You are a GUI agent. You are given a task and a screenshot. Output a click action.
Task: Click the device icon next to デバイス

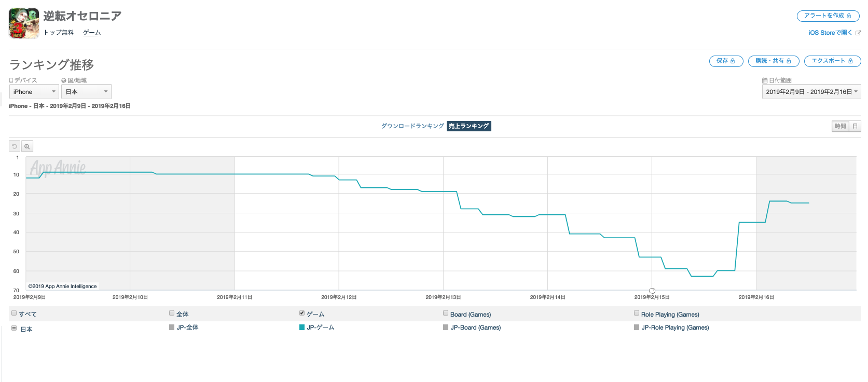[x=11, y=80]
